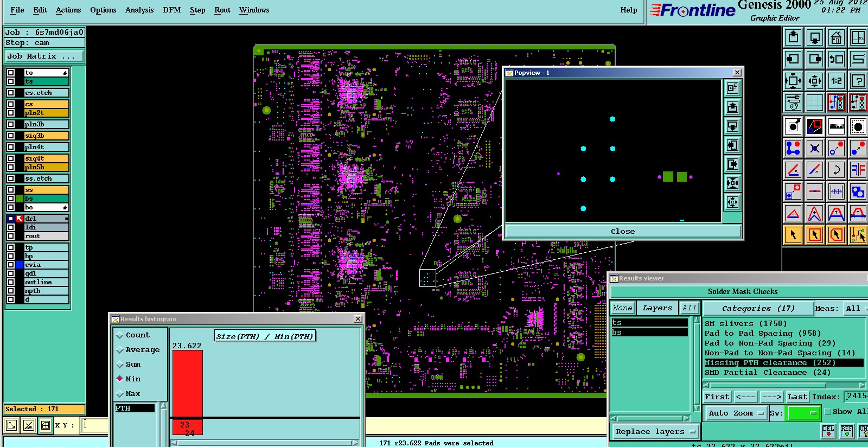Click the First button in Results viewer
Image resolution: width=868 pixels, height=447 pixels.
pyautogui.click(x=717, y=397)
